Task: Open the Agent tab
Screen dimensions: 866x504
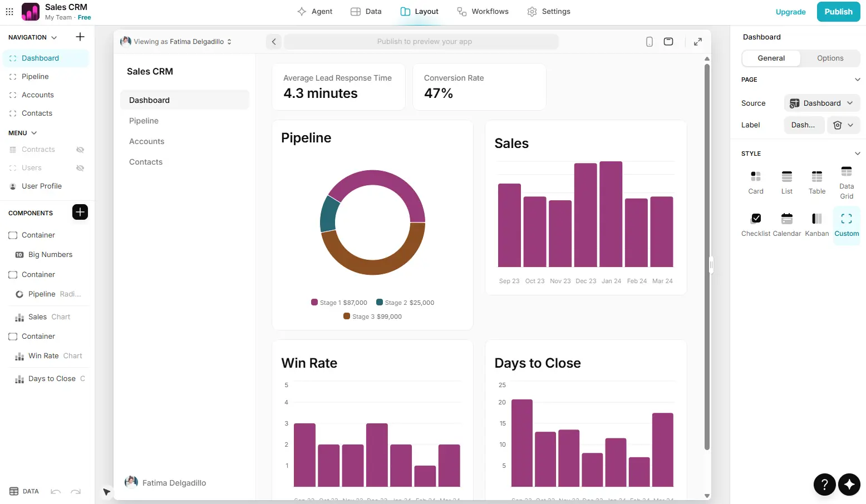Action: (314, 11)
